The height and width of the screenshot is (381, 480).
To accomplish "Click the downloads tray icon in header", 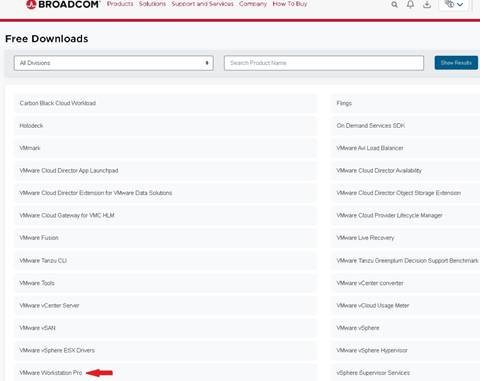I will 427,4.
